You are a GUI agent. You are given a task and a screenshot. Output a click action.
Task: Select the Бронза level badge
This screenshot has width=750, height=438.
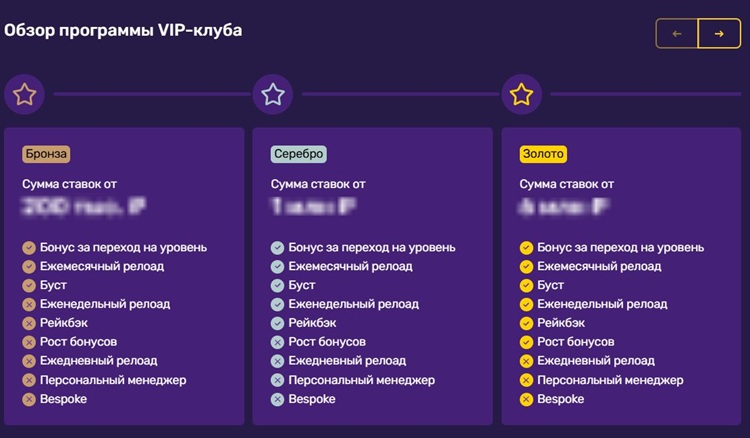click(46, 154)
